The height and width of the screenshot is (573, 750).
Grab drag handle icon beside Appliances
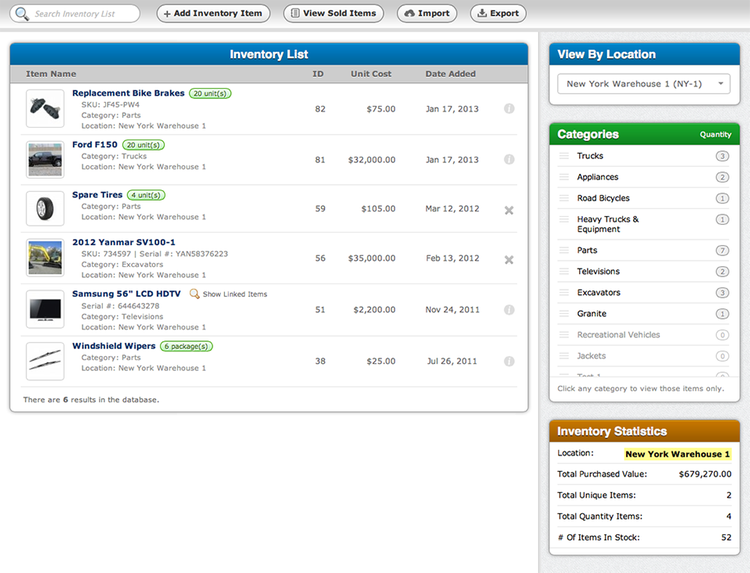point(564,177)
